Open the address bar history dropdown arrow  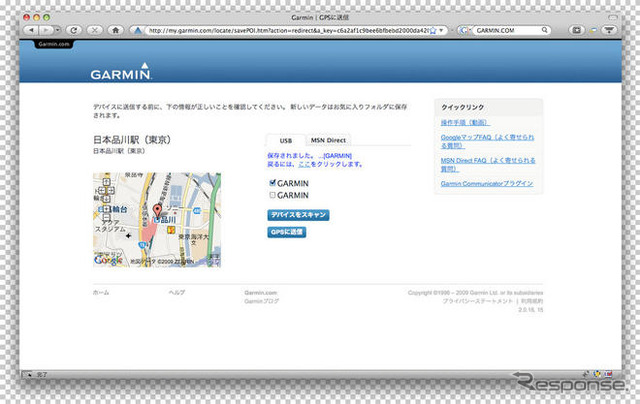click(x=441, y=31)
